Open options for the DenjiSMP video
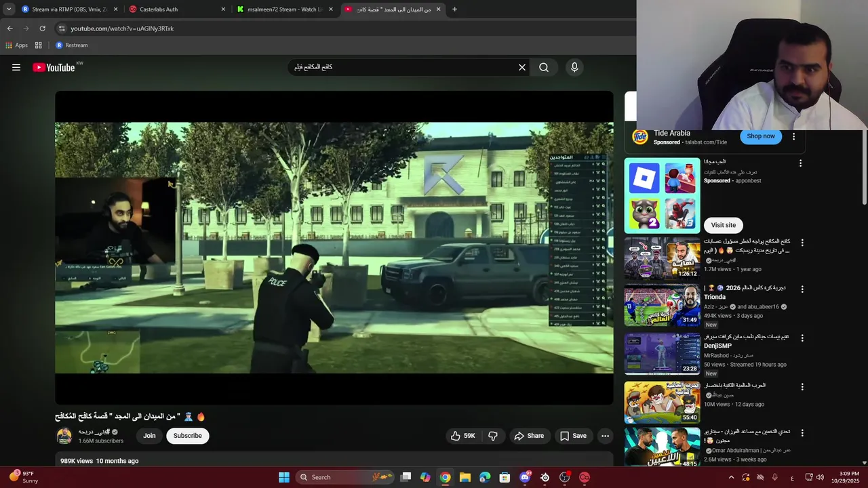 pyautogui.click(x=802, y=338)
